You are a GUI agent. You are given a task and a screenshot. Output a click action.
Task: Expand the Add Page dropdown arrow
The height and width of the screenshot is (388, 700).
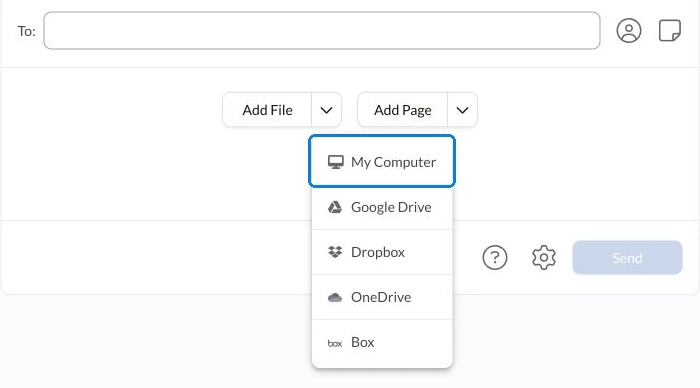point(462,110)
